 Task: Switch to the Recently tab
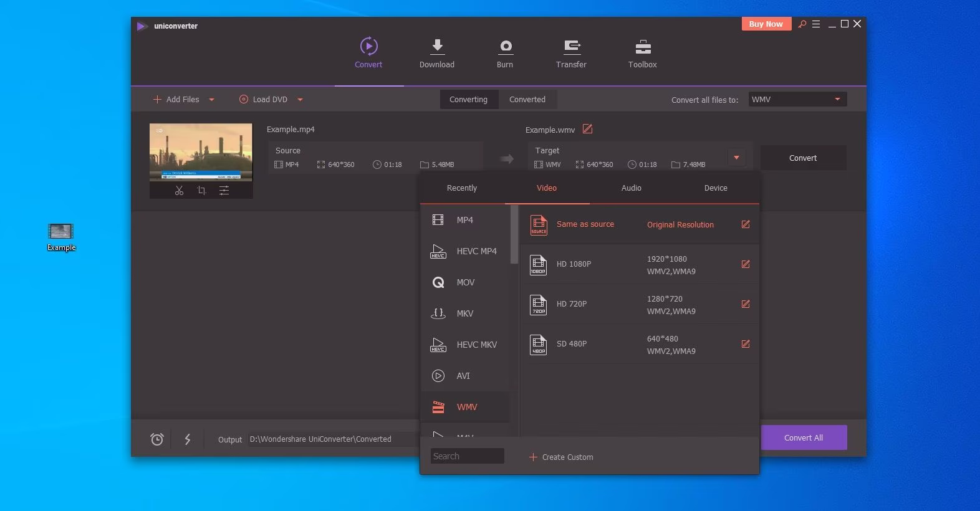[462, 188]
